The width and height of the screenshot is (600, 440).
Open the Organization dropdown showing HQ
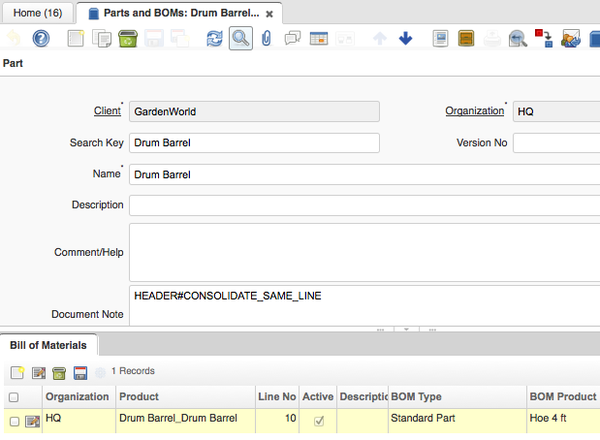(x=555, y=112)
